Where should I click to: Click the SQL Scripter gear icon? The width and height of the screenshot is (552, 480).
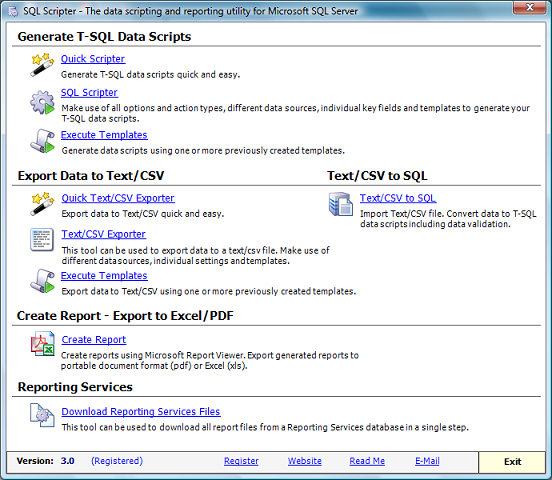(x=42, y=102)
